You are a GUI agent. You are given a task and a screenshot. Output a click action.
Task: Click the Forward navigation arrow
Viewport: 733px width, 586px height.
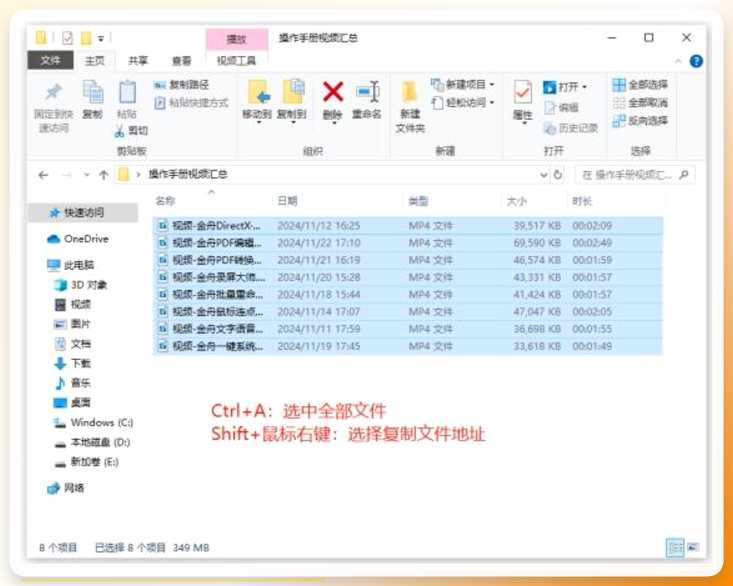coord(67,175)
